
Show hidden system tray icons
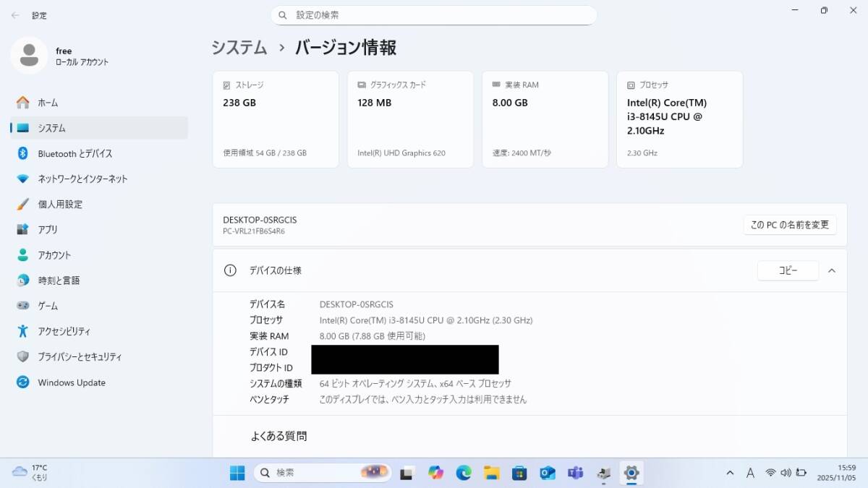point(729,473)
